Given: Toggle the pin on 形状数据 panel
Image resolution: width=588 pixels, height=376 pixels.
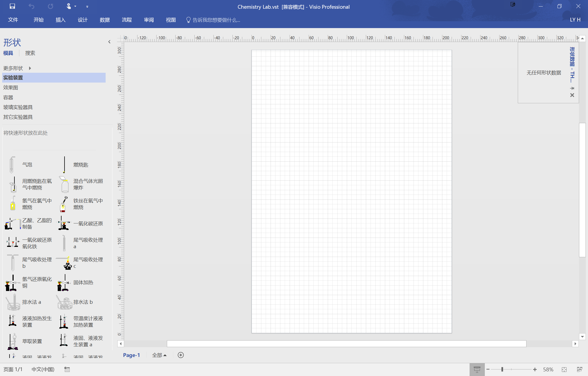Looking at the screenshot, I should pyautogui.click(x=572, y=88).
